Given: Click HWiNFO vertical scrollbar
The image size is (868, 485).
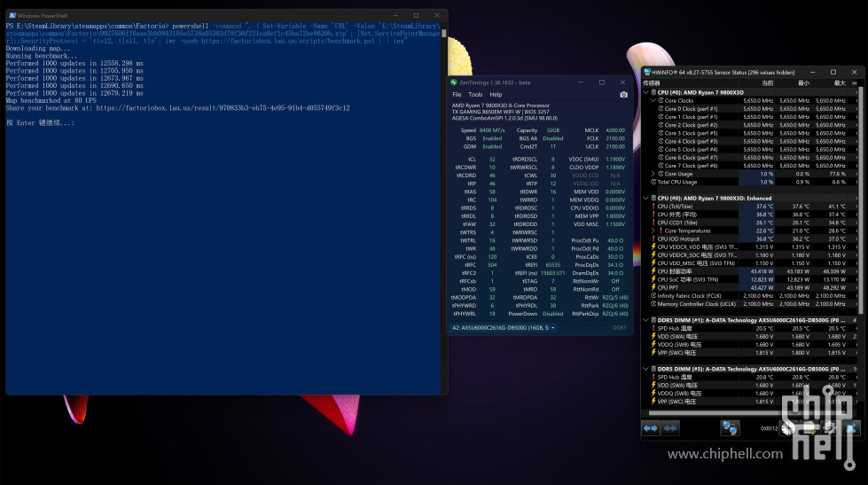Looking at the screenshot, I should [x=860, y=199].
